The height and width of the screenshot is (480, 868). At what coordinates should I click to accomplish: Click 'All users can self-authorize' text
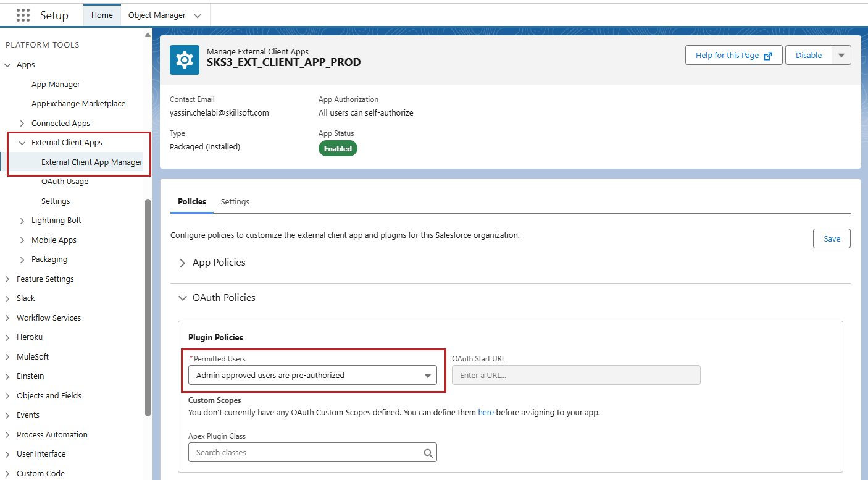point(366,113)
